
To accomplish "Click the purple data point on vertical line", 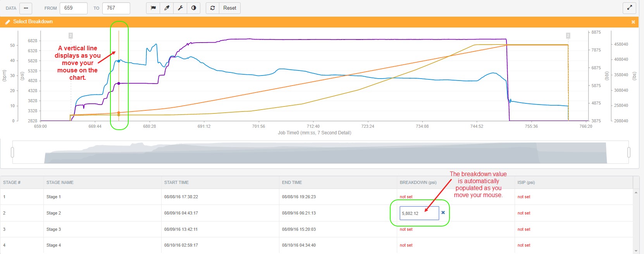I will (x=119, y=83).
